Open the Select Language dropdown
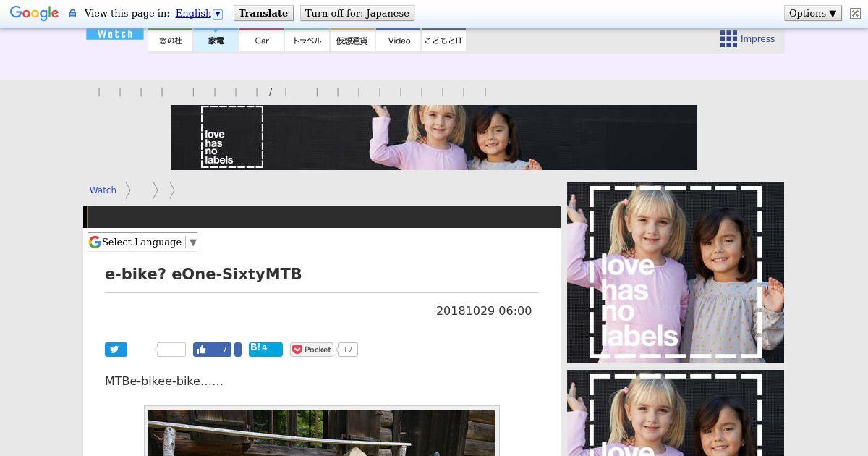 pyautogui.click(x=142, y=242)
